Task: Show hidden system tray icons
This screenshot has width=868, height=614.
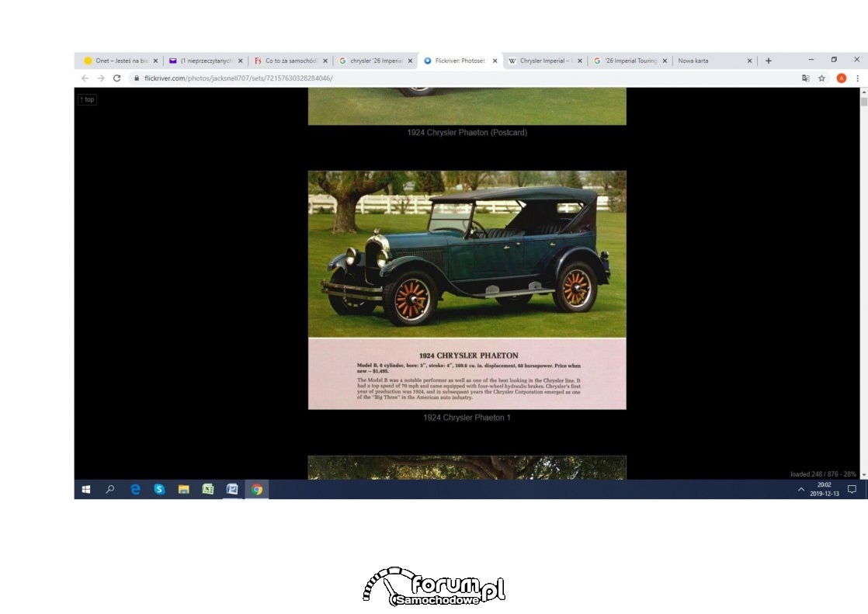Action: pos(801,490)
